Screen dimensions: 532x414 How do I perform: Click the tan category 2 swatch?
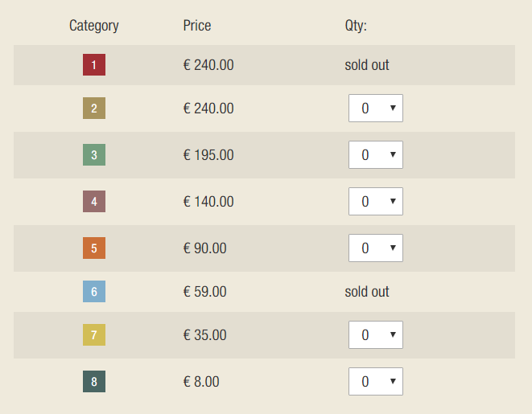(94, 109)
